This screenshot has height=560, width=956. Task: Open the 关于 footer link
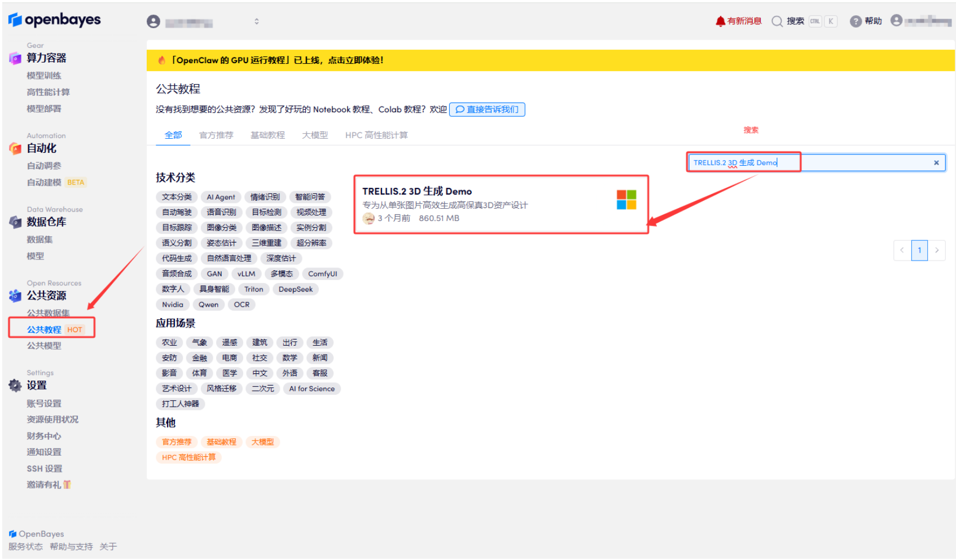[108, 547]
